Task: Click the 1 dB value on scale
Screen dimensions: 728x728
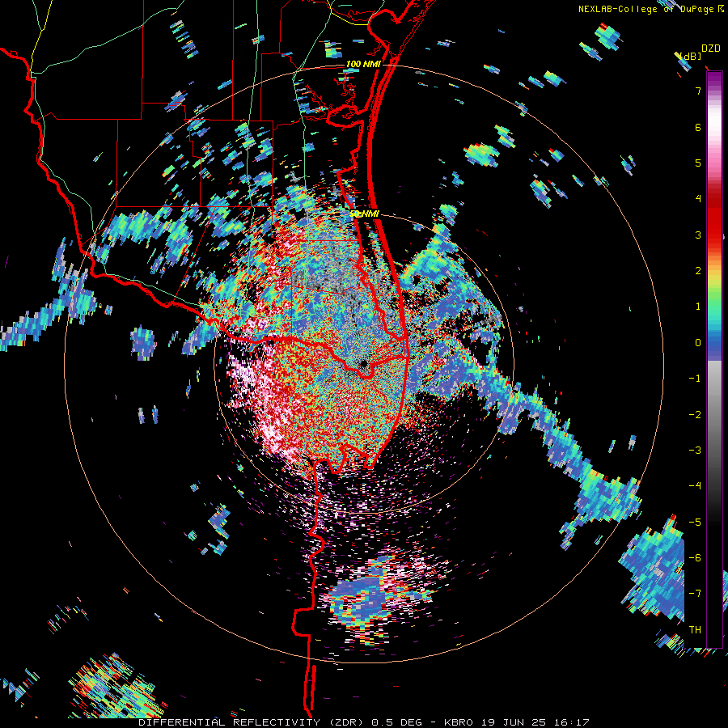Action: [x=698, y=307]
